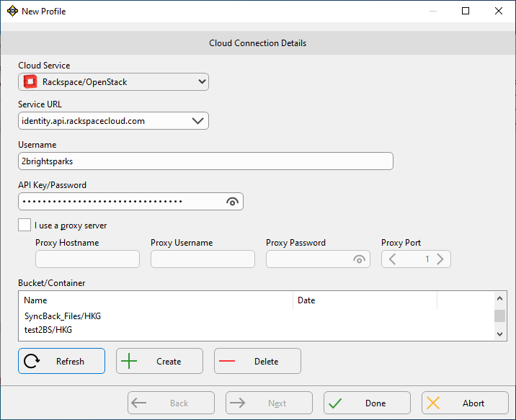Show proxy password with eye icon
This screenshot has height=420, width=516.
click(x=359, y=259)
